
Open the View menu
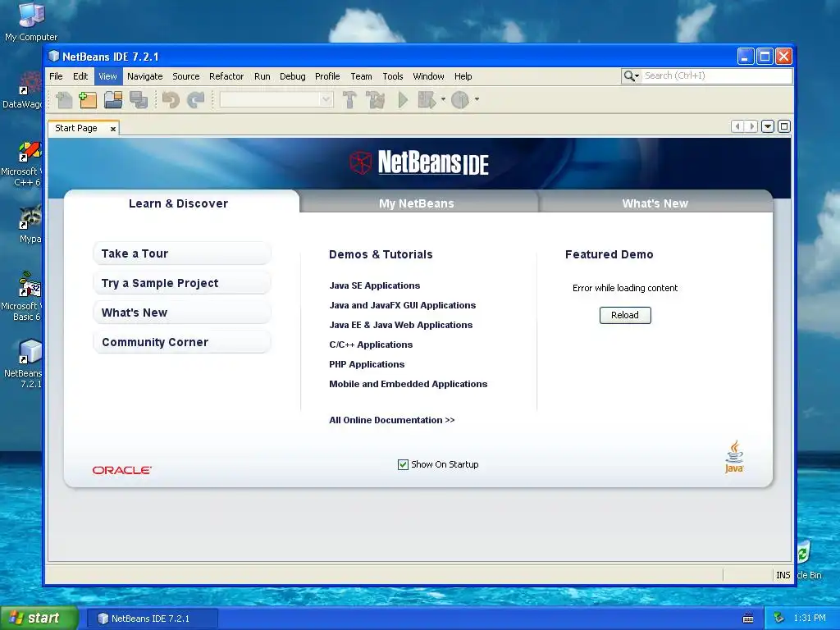[x=107, y=76]
